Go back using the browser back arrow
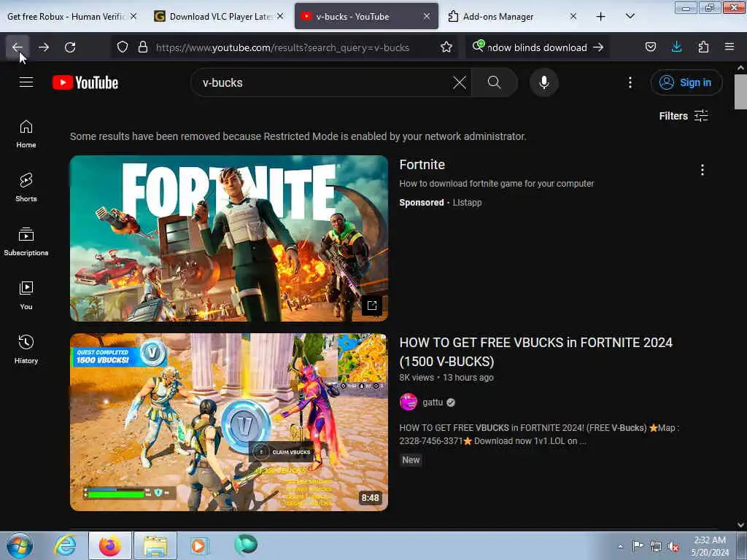 18,47
